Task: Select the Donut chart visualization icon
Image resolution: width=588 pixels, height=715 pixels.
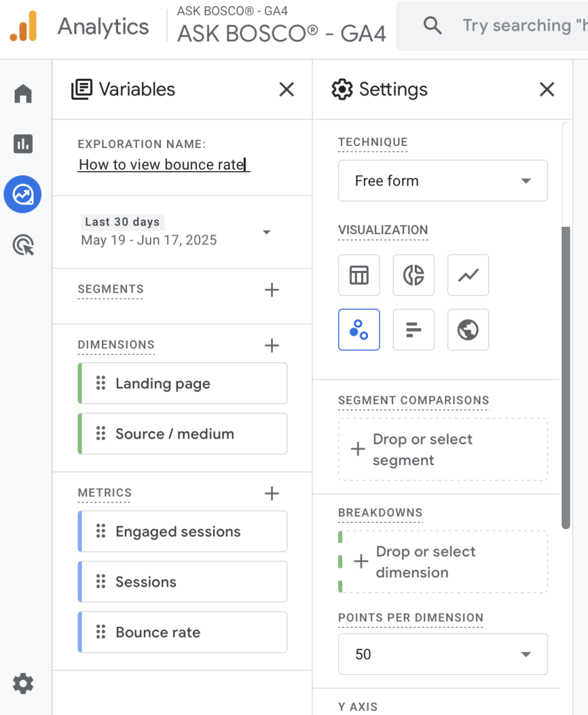Action: point(413,275)
